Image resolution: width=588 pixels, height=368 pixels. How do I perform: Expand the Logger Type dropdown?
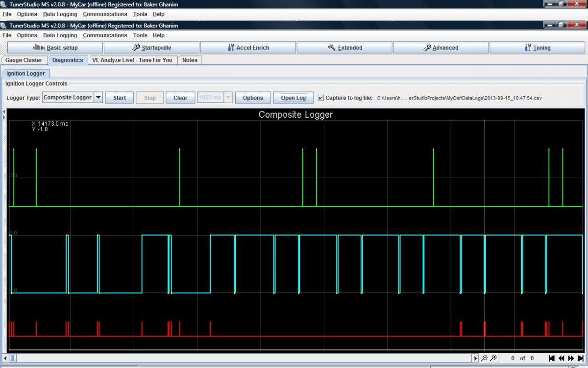(x=98, y=98)
